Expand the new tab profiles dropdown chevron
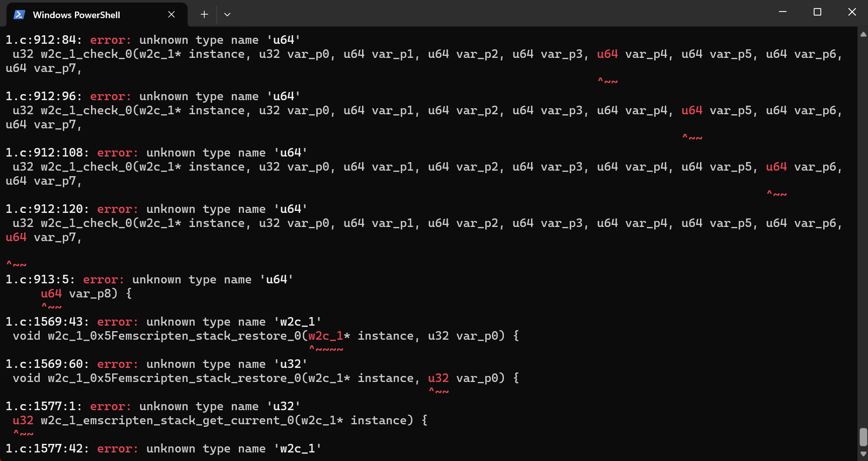 click(x=227, y=15)
